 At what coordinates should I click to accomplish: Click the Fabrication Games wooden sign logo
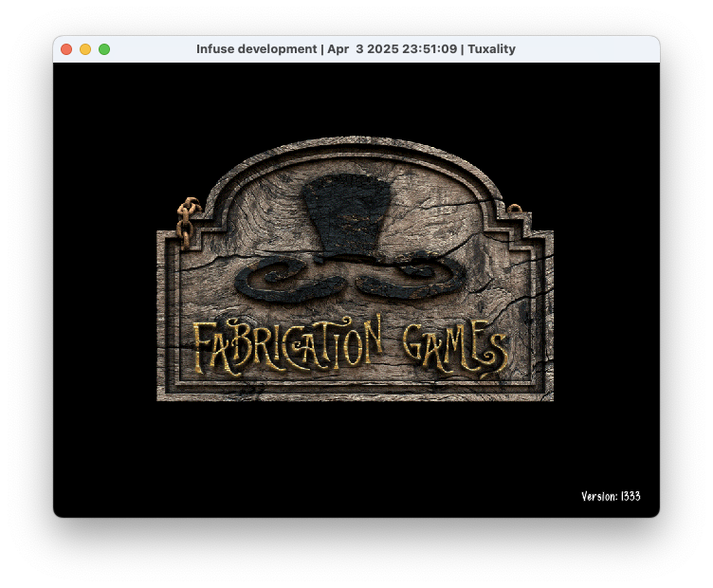(356, 268)
